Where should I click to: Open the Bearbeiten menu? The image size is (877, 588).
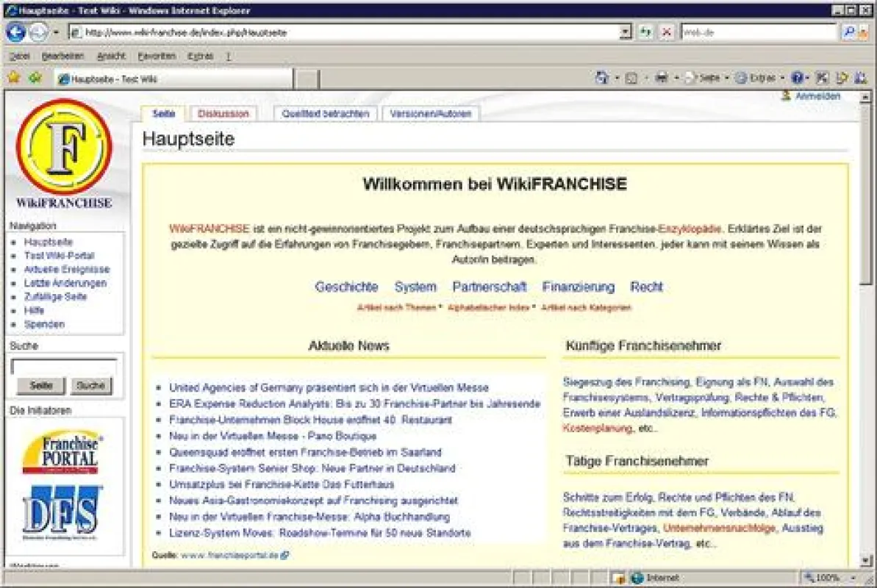tap(62, 56)
